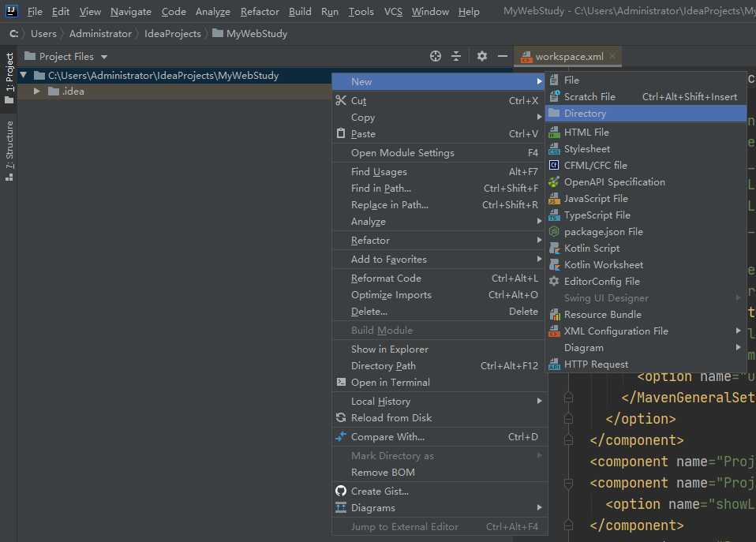Screen dimensions: 756x542
Task: Open the Refactor menu in menu bar
Action: [x=260, y=12]
